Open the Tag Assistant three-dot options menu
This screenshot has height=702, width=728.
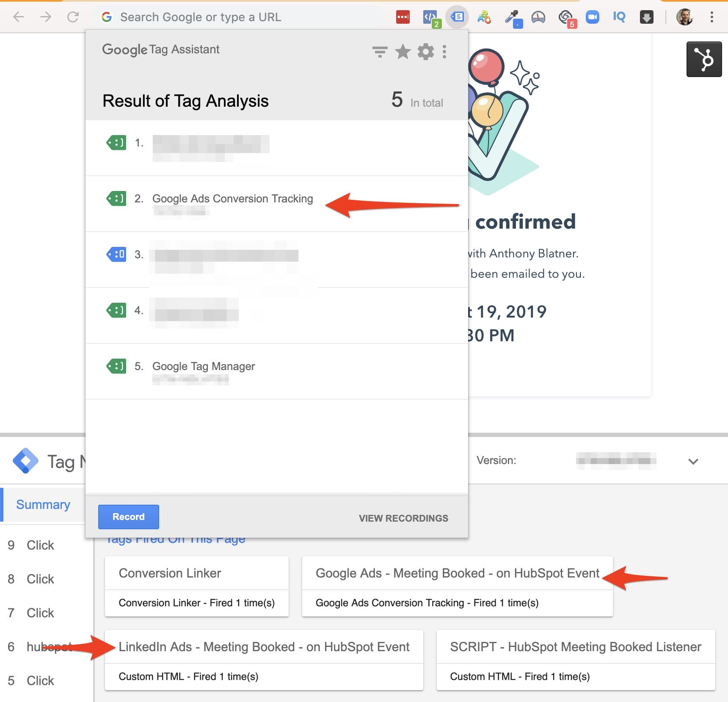click(x=444, y=52)
